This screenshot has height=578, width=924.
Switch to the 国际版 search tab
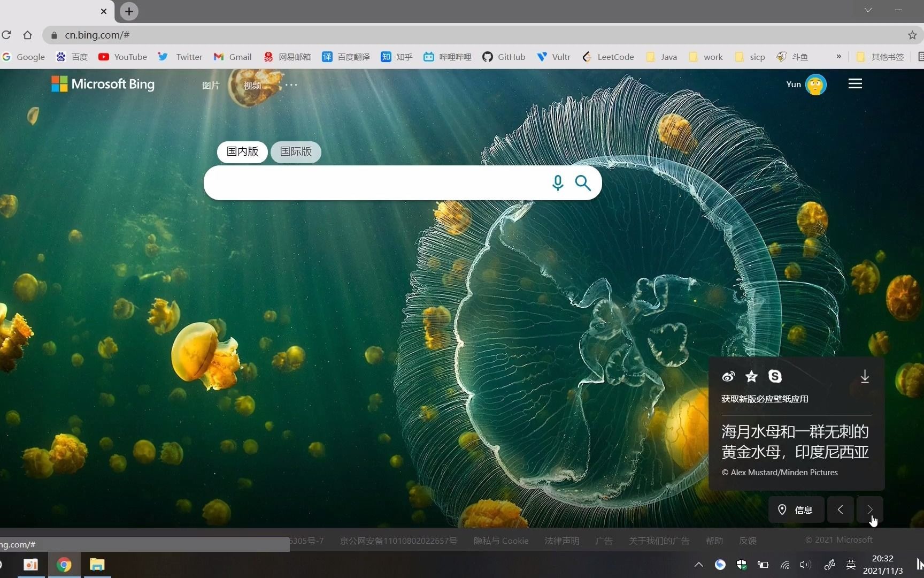pyautogui.click(x=296, y=151)
